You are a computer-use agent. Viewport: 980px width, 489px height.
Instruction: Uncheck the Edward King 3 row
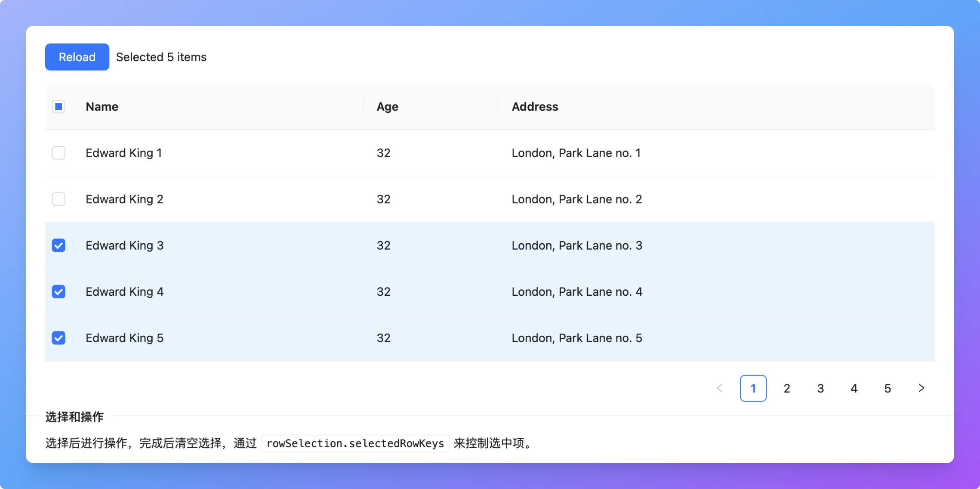(59, 245)
